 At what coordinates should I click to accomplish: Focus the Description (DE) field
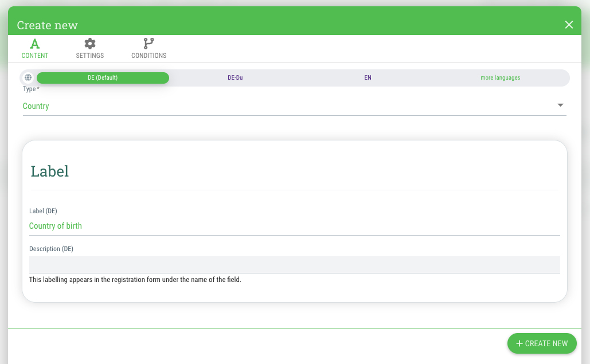294,265
